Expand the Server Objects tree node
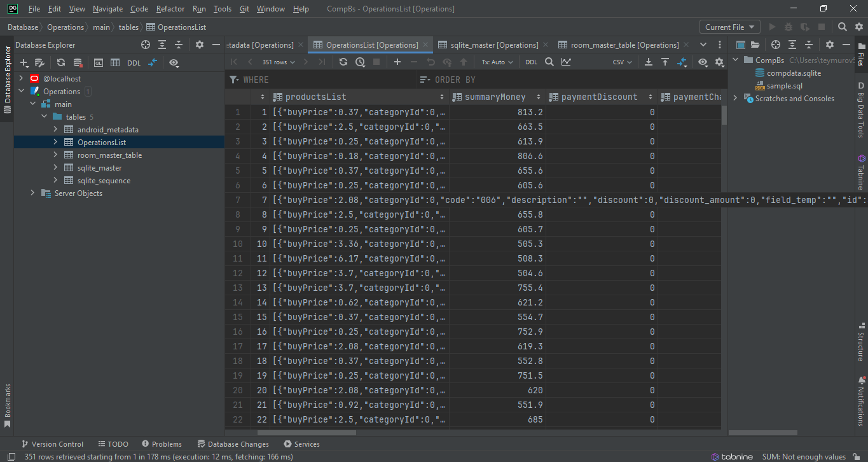This screenshot has width=868, height=462. pyautogui.click(x=32, y=193)
